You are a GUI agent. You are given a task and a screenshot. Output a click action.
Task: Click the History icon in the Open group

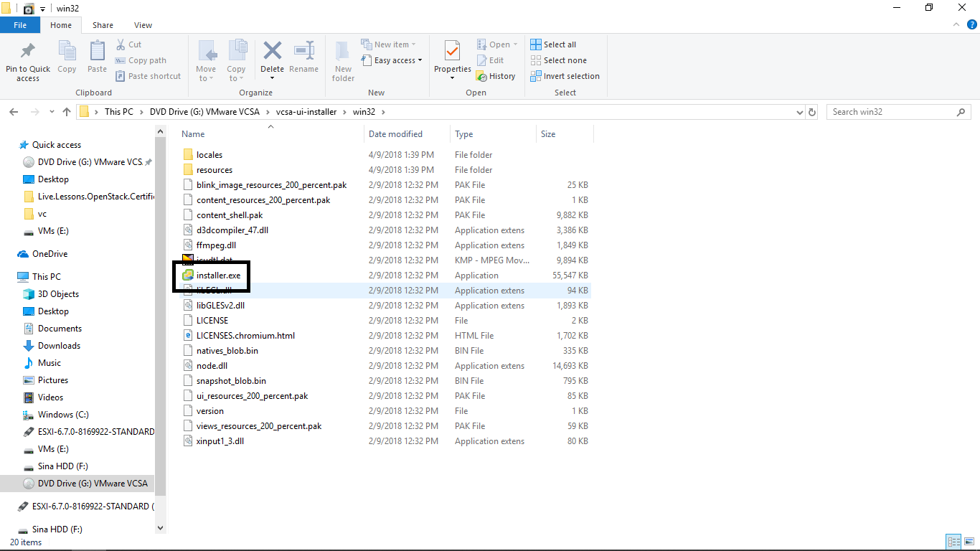coord(496,76)
